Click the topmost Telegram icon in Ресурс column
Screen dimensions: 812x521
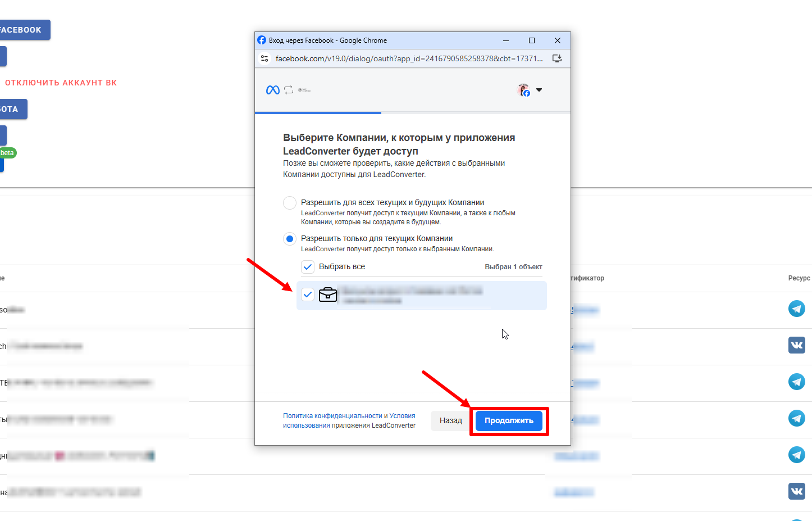coord(796,309)
